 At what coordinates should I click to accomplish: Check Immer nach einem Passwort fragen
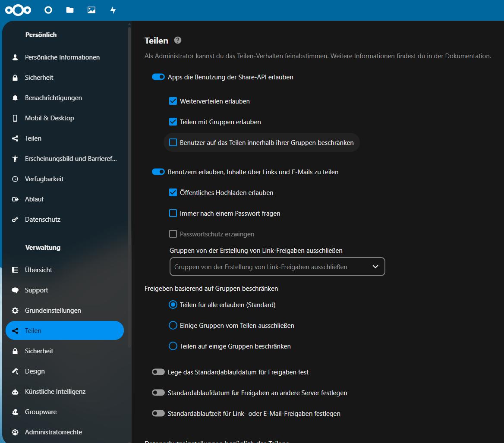click(173, 214)
